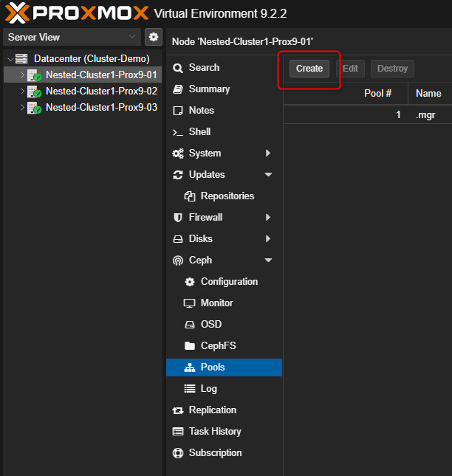Select Nested-Cluster1-Prox9-02 in the tree
The height and width of the screenshot is (476, 452).
tap(101, 91)
